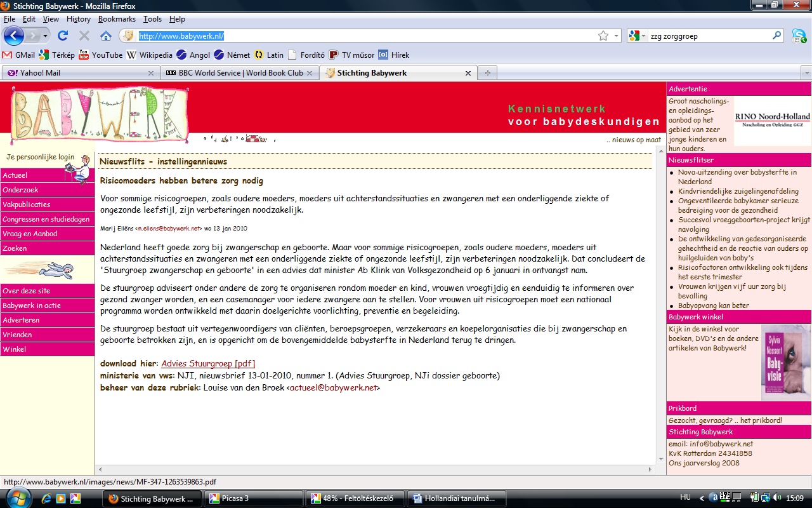Open the Térkép maps bookmark

pyautogui.click(x=56, y=55)
